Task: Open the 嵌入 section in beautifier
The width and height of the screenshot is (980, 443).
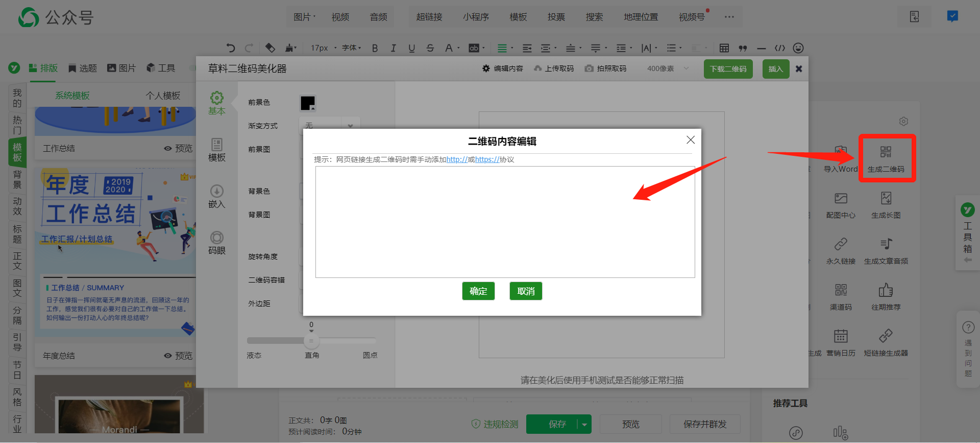Action: 217,197
